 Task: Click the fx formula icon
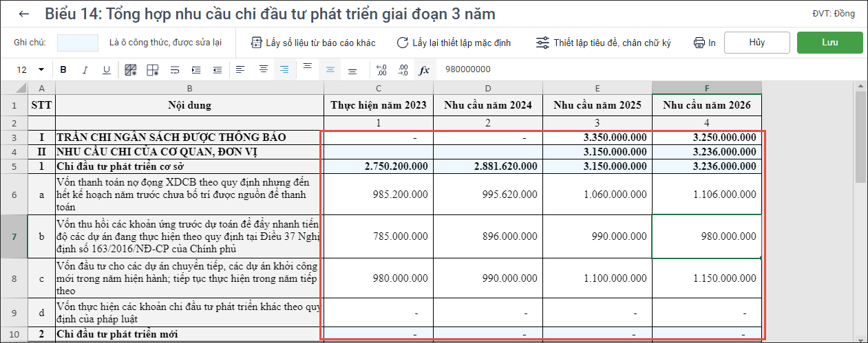[425, 70]
